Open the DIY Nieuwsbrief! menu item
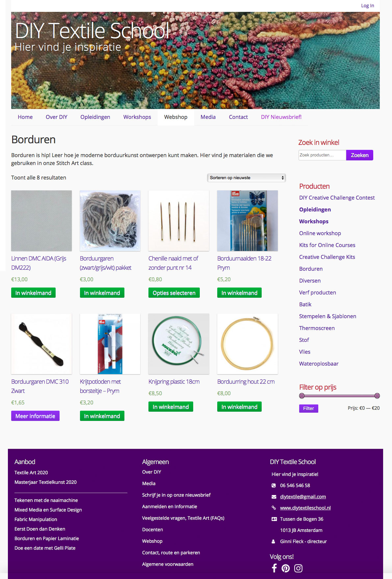This screenshot has width=392, height=579. click(281, 117)
